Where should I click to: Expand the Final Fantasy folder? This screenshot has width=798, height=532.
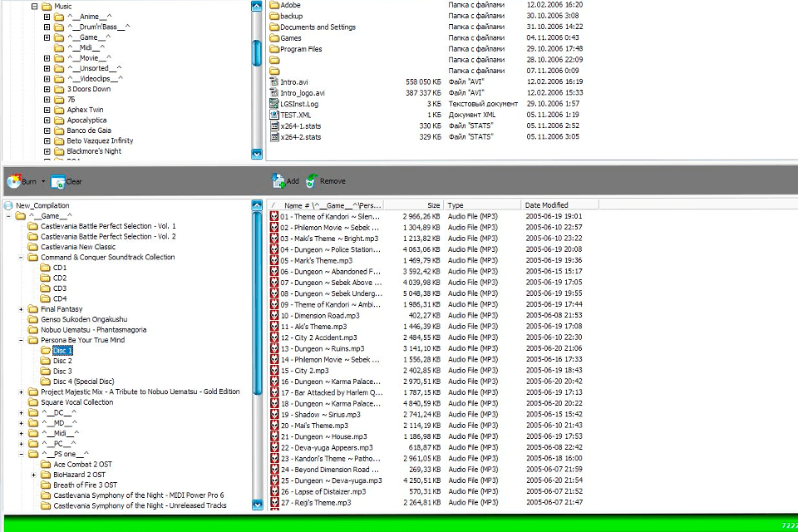tap(22, 309)
